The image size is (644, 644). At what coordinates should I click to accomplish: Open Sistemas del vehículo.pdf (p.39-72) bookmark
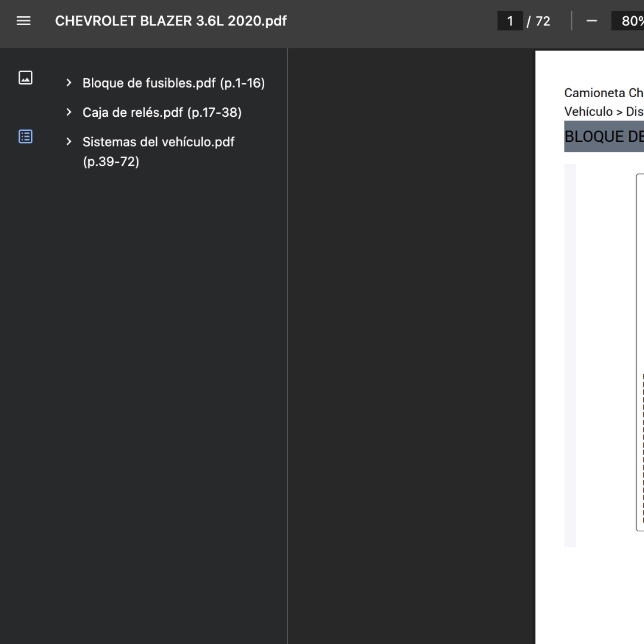[x=159, y=151]
